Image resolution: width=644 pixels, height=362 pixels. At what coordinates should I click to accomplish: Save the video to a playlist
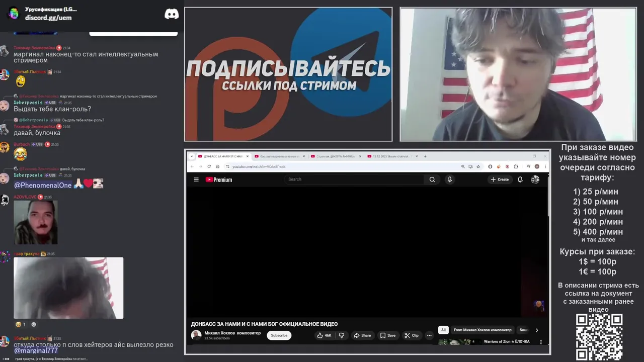point(388,335)
